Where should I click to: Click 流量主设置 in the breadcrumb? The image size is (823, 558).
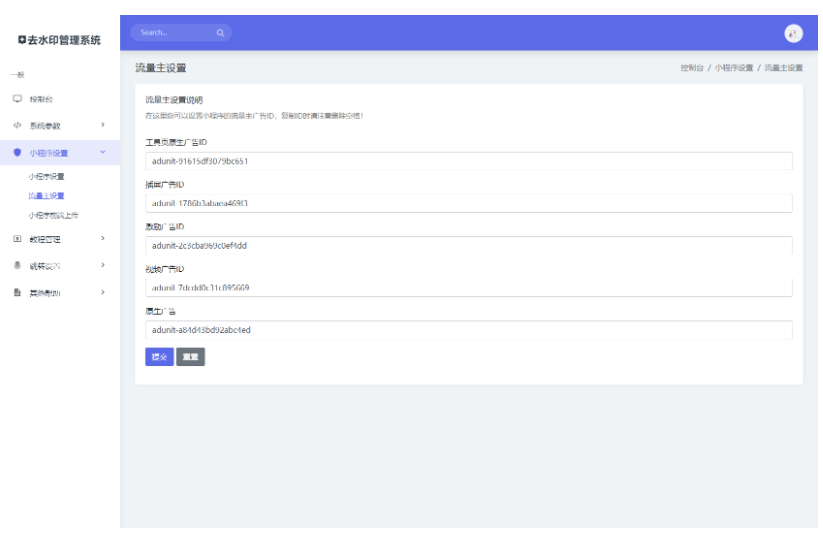coord(783,68)
